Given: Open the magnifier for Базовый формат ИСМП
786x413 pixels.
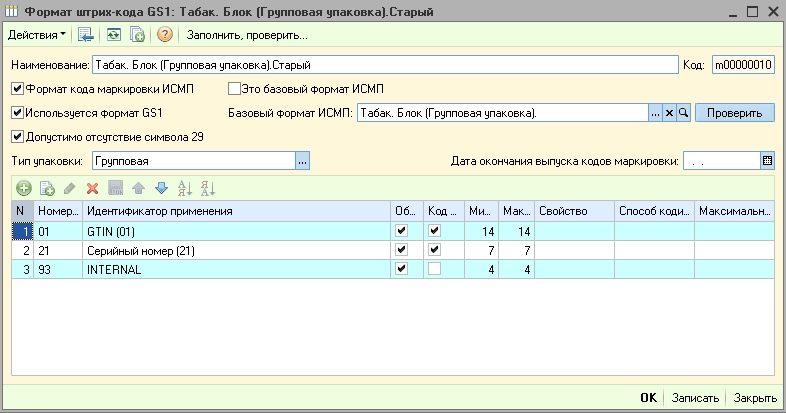Looking at the screenshot, I should [x=684, y=113].
